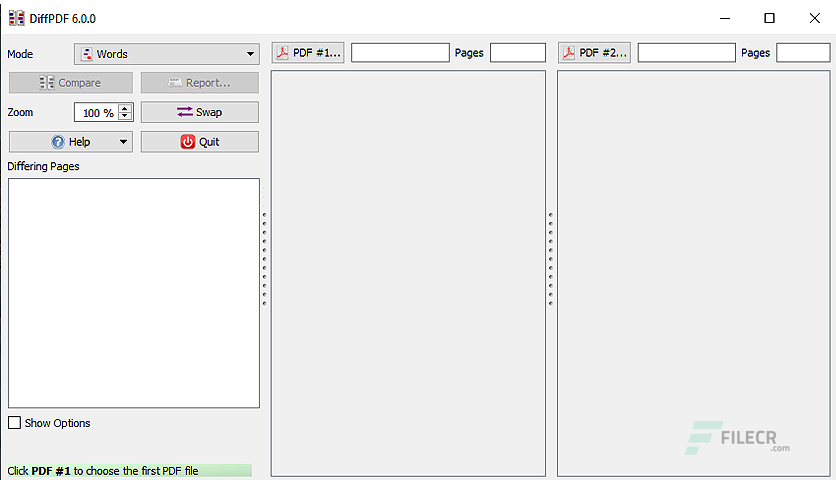Click the red power icon on Quit
The height and width of the screenshot is (484, 836).
pos(188,142)
